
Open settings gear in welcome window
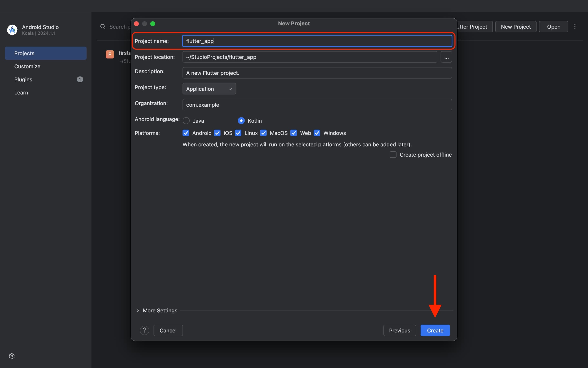[x=12, y=356]
